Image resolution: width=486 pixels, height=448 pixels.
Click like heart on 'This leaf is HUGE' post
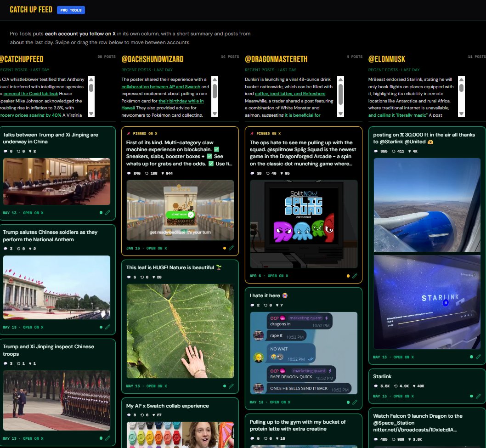tap(154, 277)
